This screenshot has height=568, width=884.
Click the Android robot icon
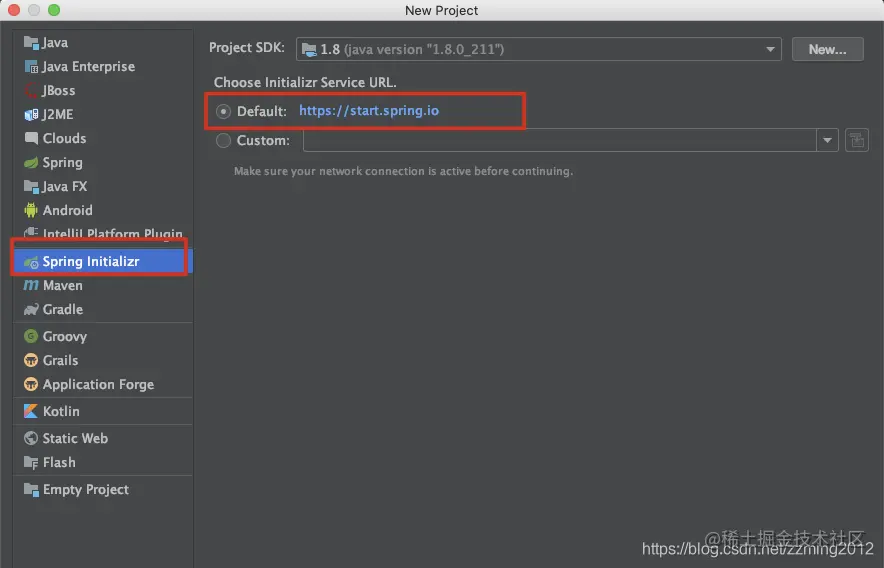[x=31, y=210]
